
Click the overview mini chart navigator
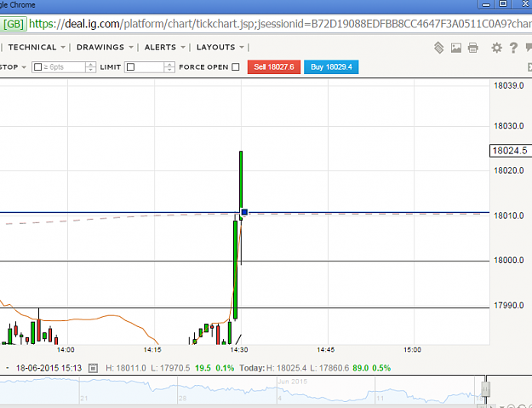[x=243, y=389]
